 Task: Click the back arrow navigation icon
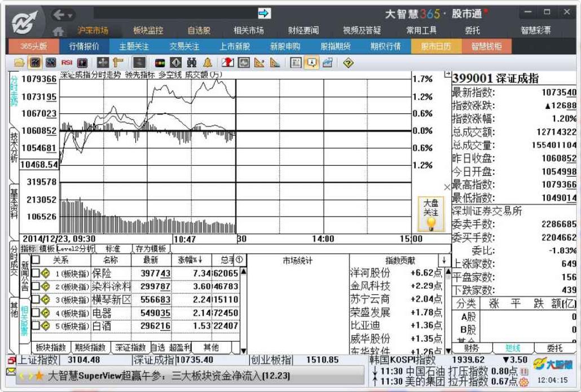coord(59,15)
